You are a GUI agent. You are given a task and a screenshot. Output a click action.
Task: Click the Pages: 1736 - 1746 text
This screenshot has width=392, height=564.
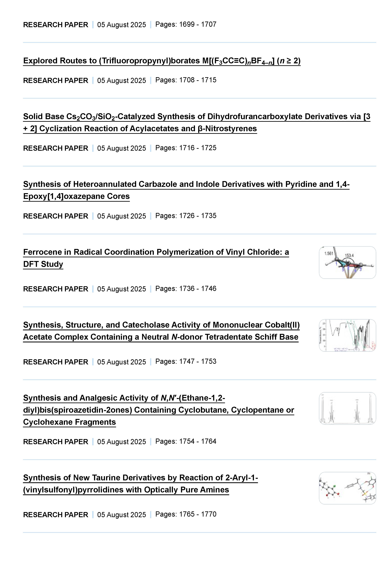(186, 289)
